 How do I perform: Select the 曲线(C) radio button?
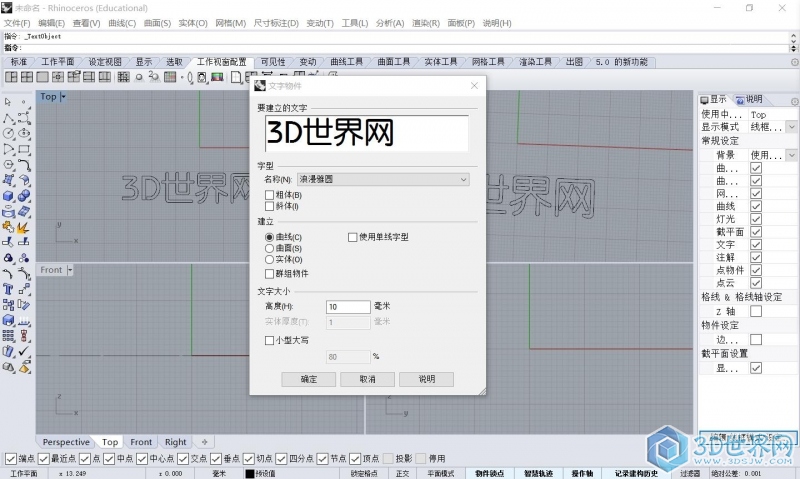[269, 237]
